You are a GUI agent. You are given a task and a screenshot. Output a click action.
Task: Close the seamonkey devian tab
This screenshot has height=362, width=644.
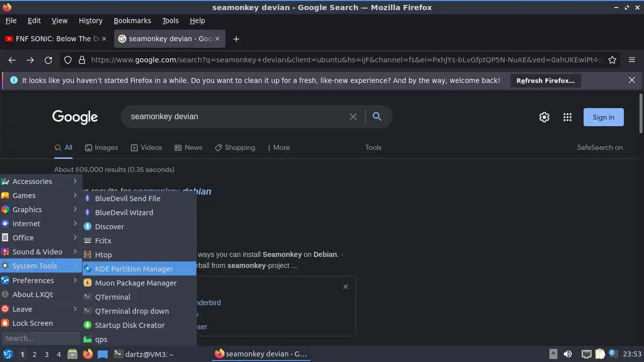(x=218, y=39)
